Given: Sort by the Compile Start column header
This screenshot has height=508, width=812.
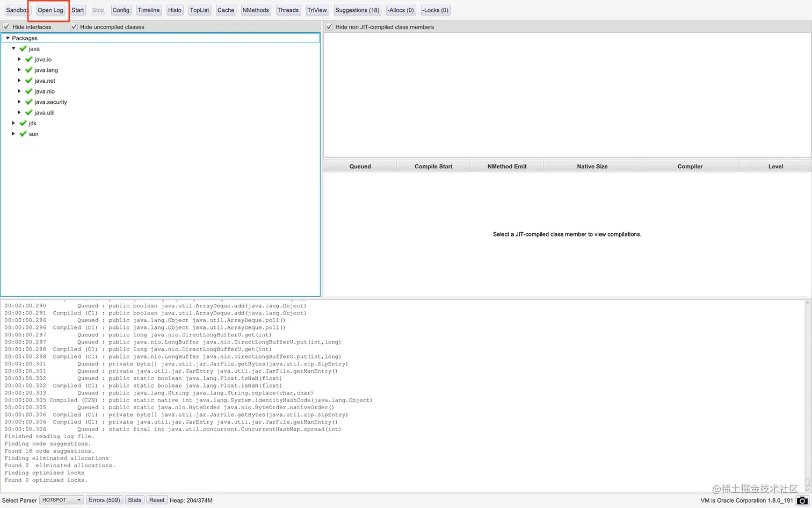Looking at the screenshot, I should tap(433, 167).
